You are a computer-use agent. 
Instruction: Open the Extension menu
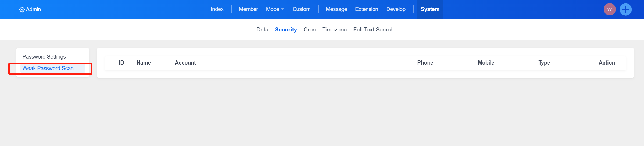point(366,9)
